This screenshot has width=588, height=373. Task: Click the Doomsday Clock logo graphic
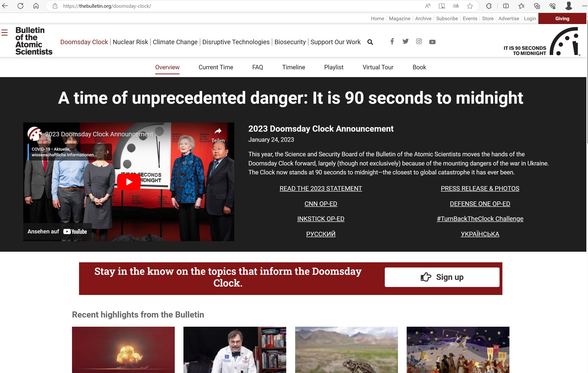point(565,41)
